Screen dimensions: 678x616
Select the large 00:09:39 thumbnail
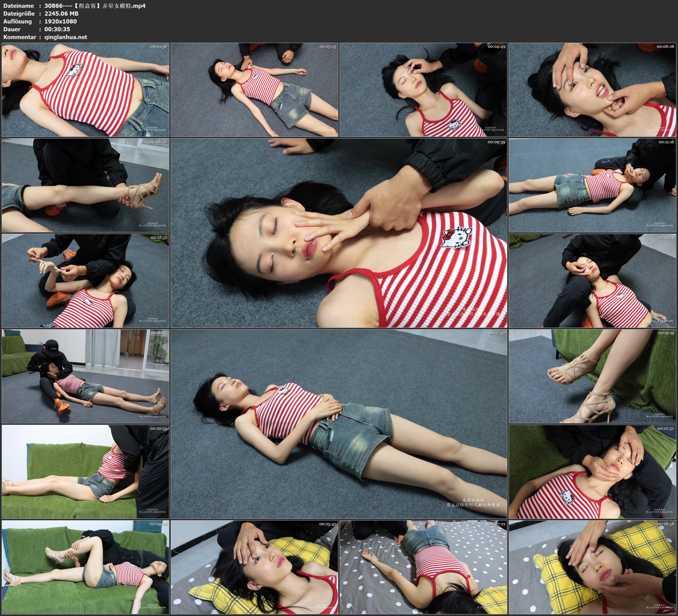(x=339, y=233)
